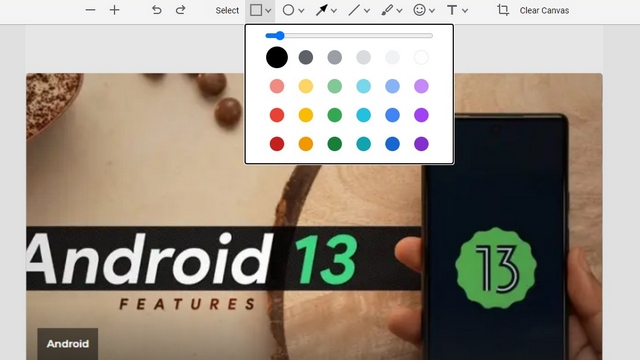Image resolution: width=640 pixels, height=360 pixels.
Task: Expand the emoji tool options dropdown
Action: click(x=432, y=11)
